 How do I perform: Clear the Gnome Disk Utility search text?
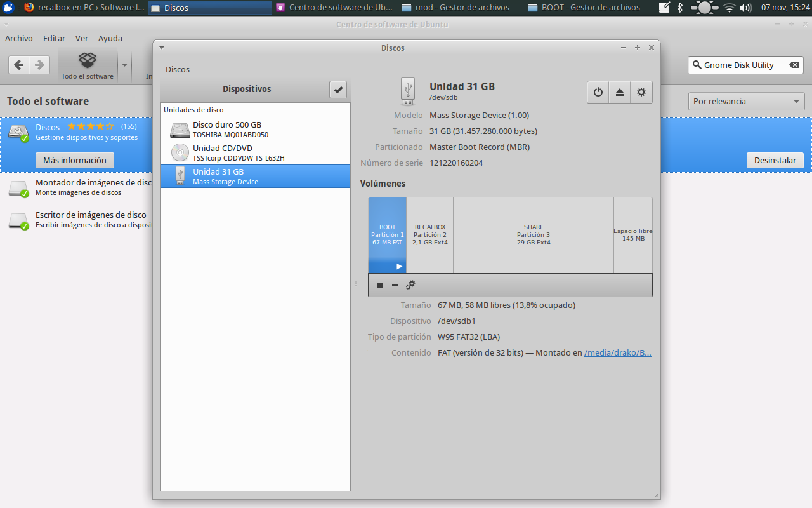[794, 65]
